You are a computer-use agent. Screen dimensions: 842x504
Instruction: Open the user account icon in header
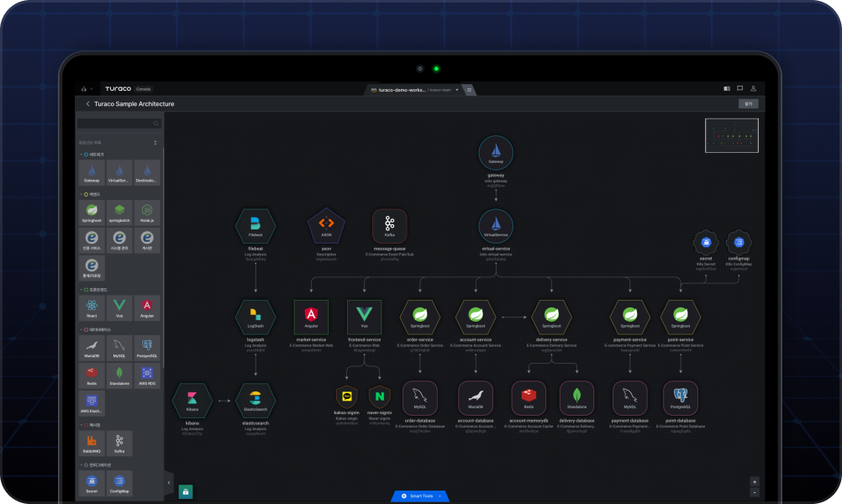click(x=754, y=88)
